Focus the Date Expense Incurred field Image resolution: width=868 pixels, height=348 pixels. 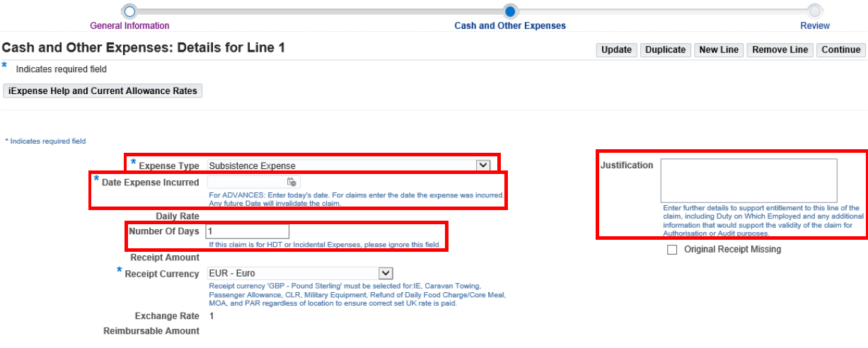pyautogui.click(x=245, y=182)
